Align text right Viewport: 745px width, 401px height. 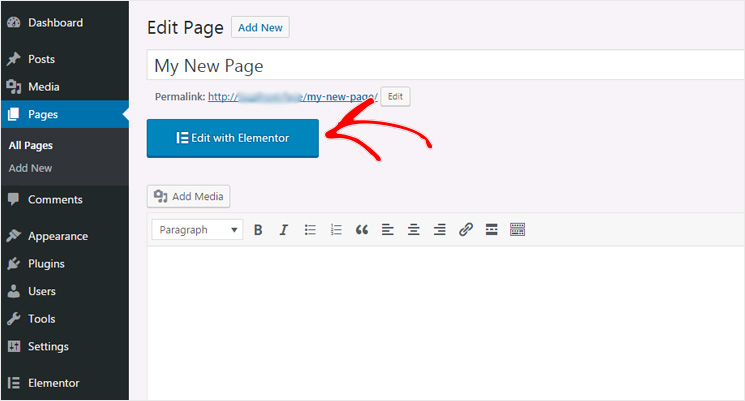click(x=439, y=230)
